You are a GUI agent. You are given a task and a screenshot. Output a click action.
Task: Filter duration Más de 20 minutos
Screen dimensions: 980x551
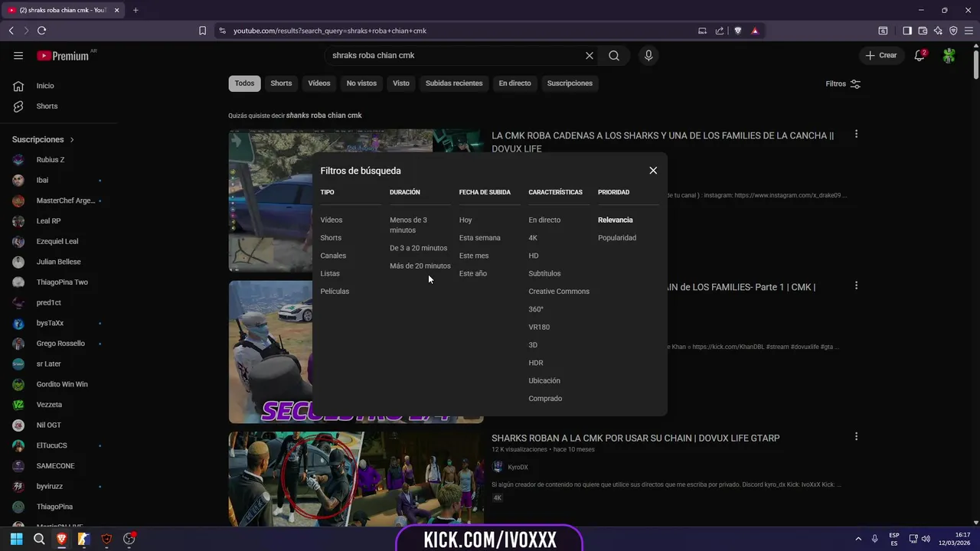(420, 266)
